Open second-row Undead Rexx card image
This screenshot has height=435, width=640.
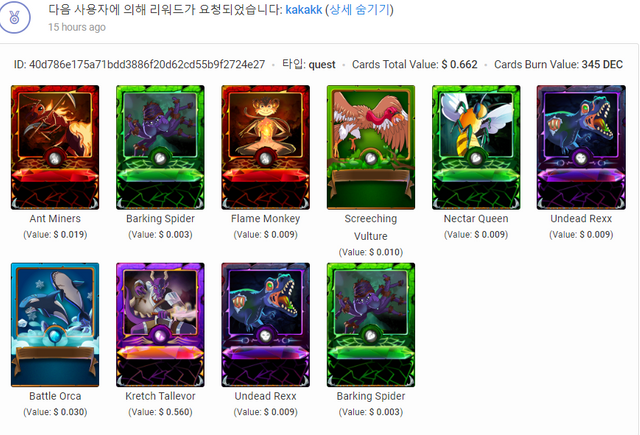(x=266, y=325)
